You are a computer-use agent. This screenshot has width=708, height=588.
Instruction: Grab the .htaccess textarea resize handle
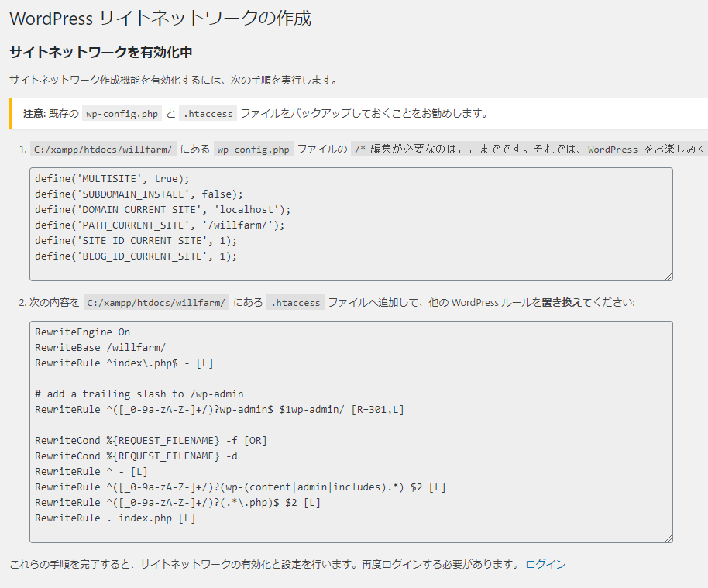[668, 538]
